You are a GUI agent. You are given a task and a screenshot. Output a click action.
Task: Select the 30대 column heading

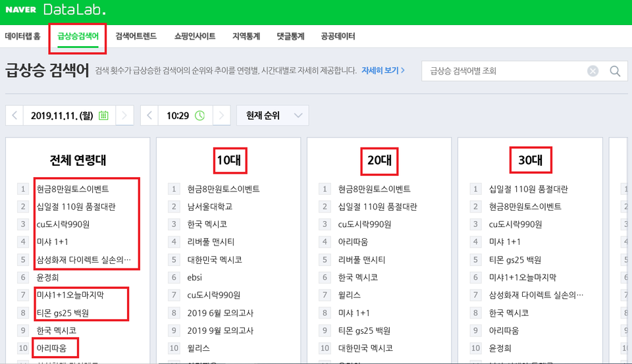point(530,161)
